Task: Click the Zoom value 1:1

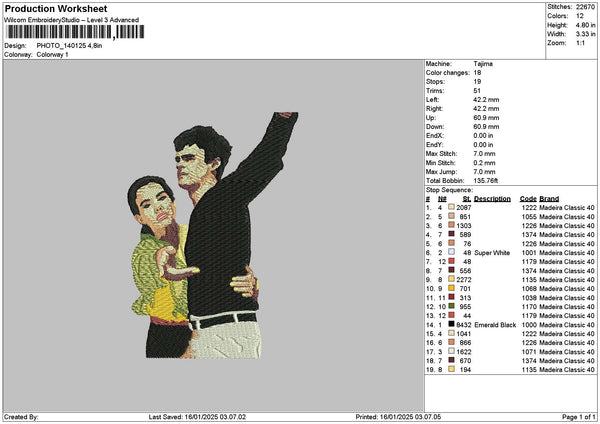Action: [580, 43]
